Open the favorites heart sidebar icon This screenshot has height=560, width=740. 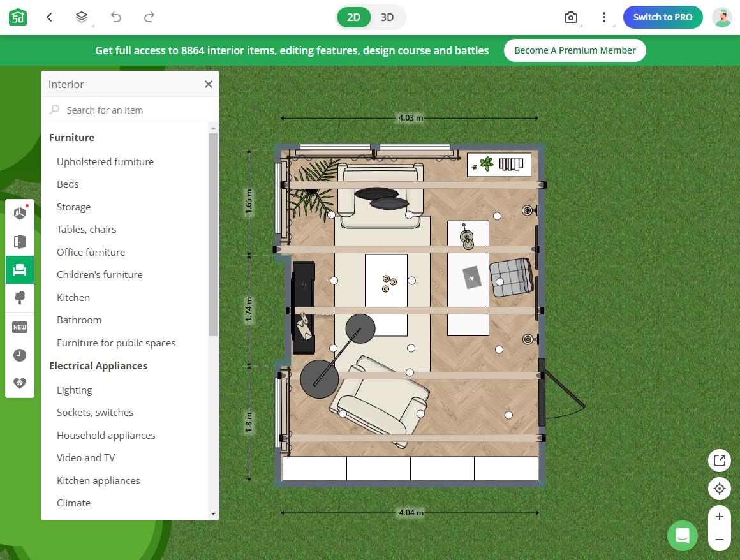(20, 383)
